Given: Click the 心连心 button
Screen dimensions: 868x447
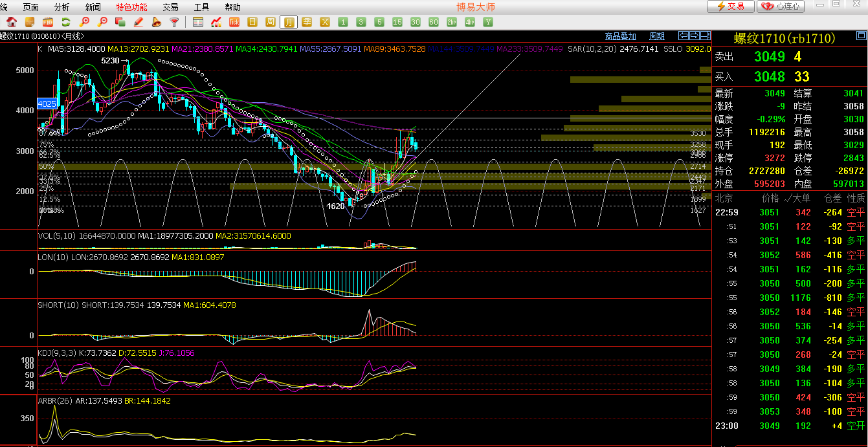Looking at the screenshot, I should (x=781, y=6).
